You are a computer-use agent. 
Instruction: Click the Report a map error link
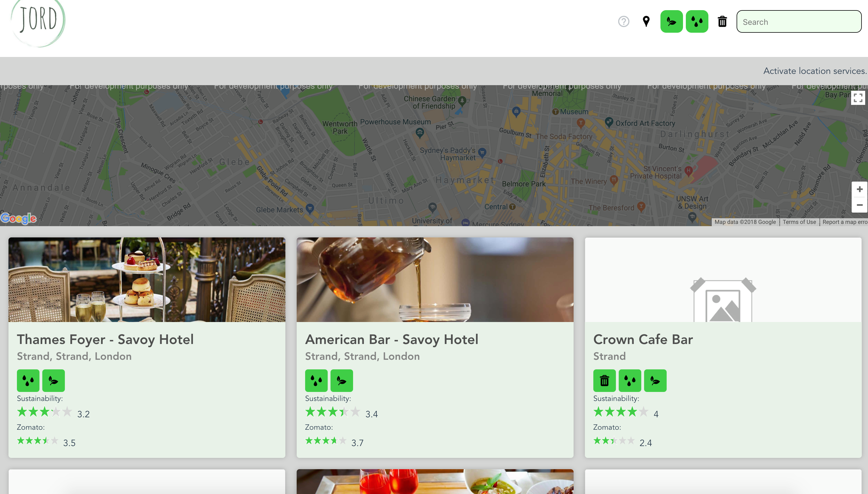[844, 222]
